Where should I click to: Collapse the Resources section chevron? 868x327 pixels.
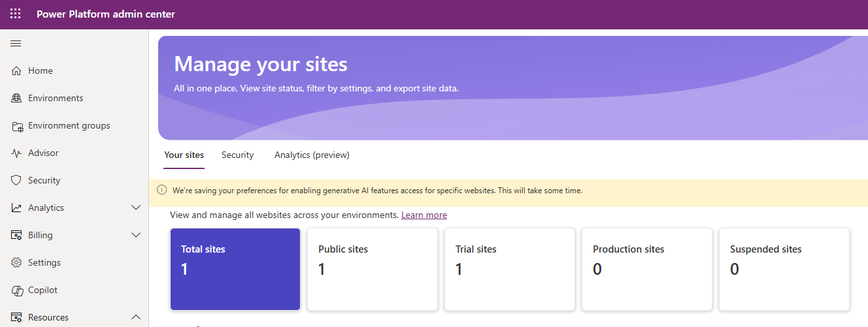(x=136, y=318)
